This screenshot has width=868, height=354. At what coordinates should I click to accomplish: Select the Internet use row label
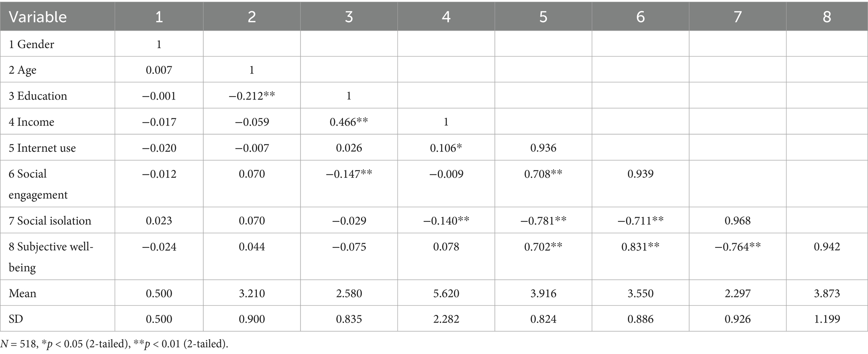point(42,148)
